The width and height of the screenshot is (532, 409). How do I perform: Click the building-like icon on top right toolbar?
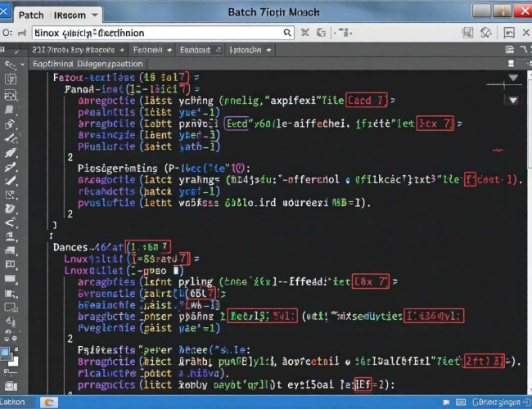(x=468, y=33)
